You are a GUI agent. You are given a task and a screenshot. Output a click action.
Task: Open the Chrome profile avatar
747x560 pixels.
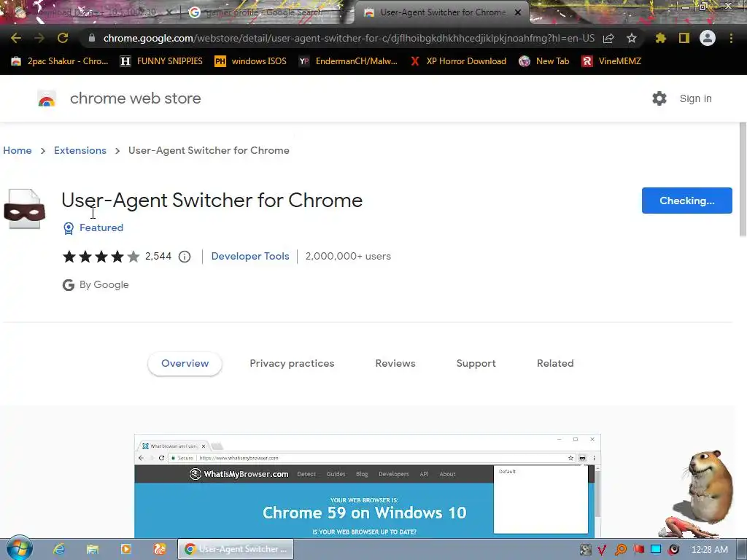[x=708, y=38]
